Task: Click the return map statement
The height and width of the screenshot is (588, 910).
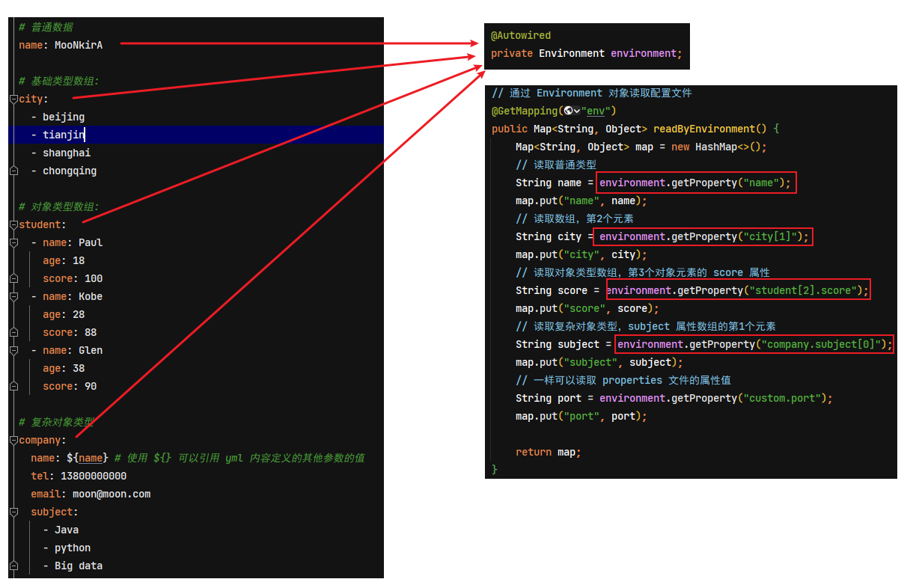Action: 549,452
